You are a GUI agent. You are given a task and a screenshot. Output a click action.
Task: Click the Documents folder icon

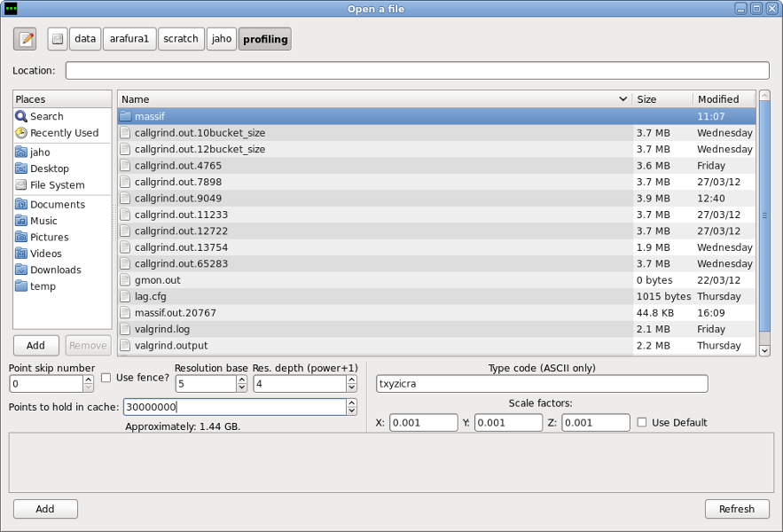(x=21, y=204)
